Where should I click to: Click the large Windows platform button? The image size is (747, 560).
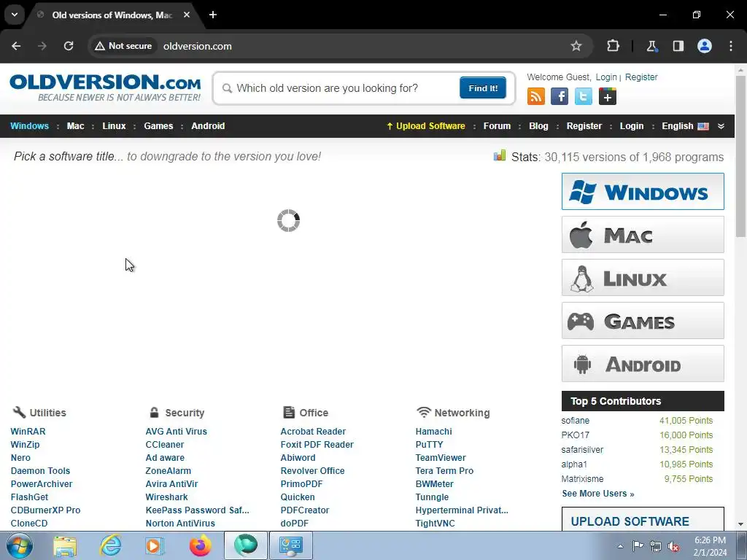pyautogui.click(x=643, y=192)
